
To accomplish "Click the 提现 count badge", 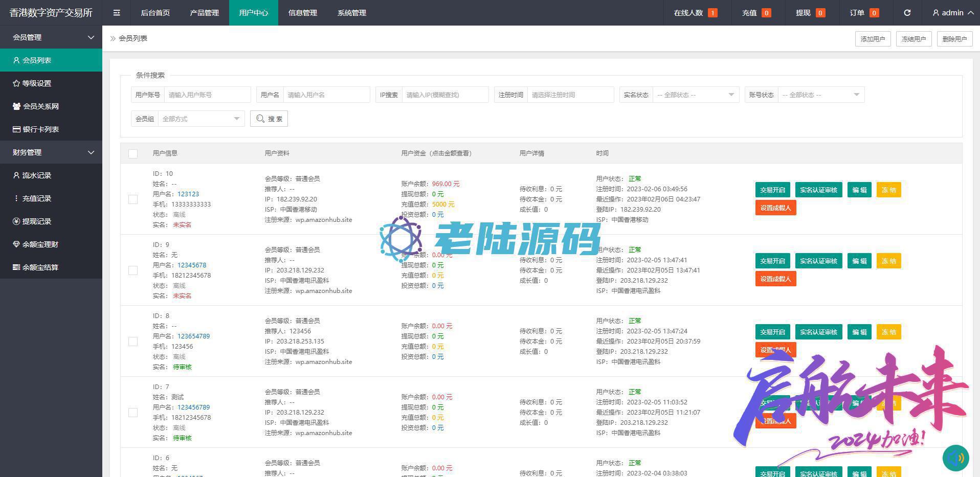I will pyautogui.click(x=820, y=13).
